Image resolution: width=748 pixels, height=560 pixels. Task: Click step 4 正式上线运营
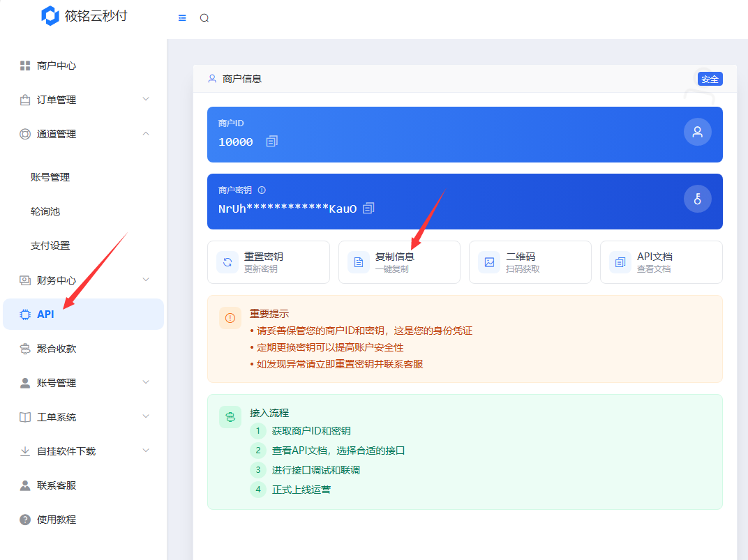coord(301,490)
